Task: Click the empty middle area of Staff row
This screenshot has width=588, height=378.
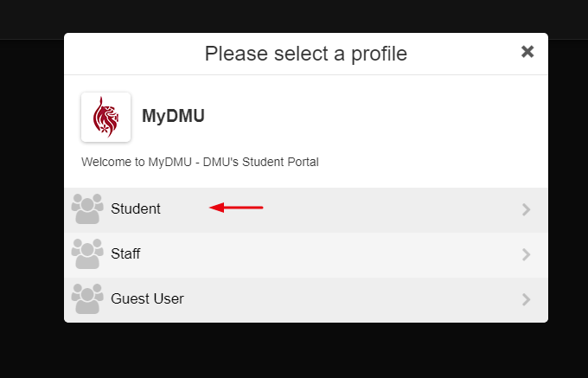Action: click(330, 254)
